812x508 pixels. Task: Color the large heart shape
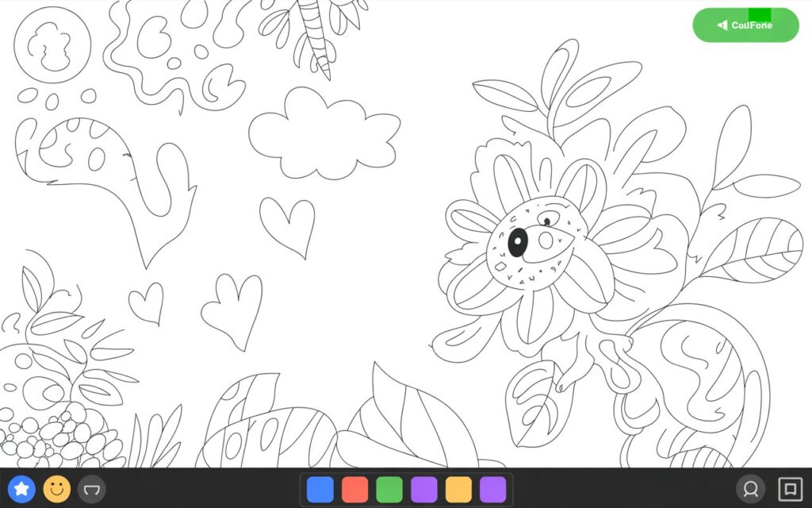(x=285, y=225)
